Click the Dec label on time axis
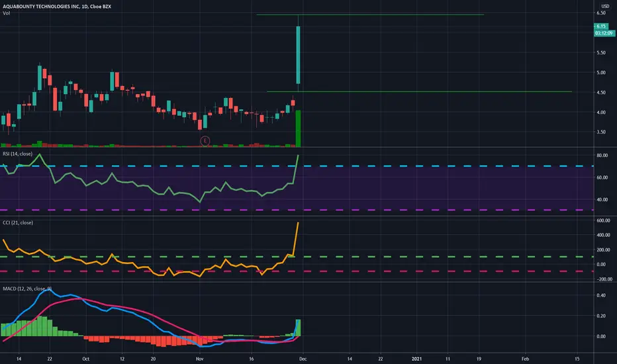The width and height of the screenshot is (617, 364). 303,359
